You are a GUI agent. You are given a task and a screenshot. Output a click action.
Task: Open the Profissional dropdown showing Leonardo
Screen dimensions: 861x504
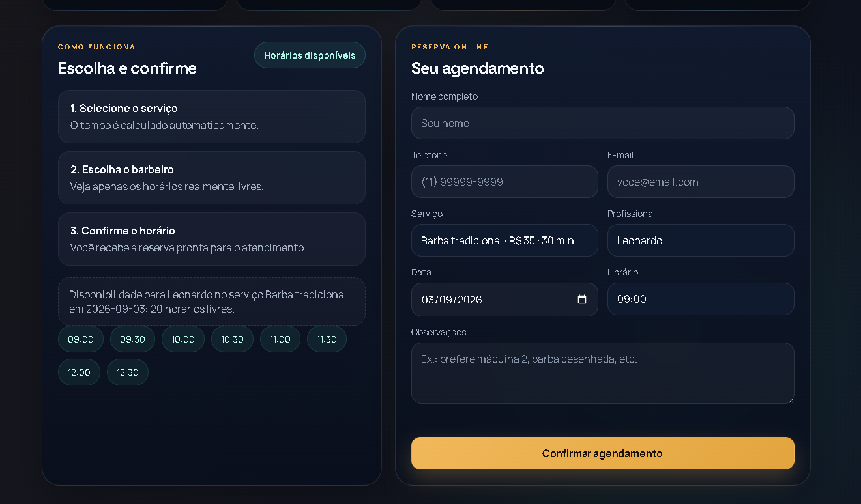(701, 240)
